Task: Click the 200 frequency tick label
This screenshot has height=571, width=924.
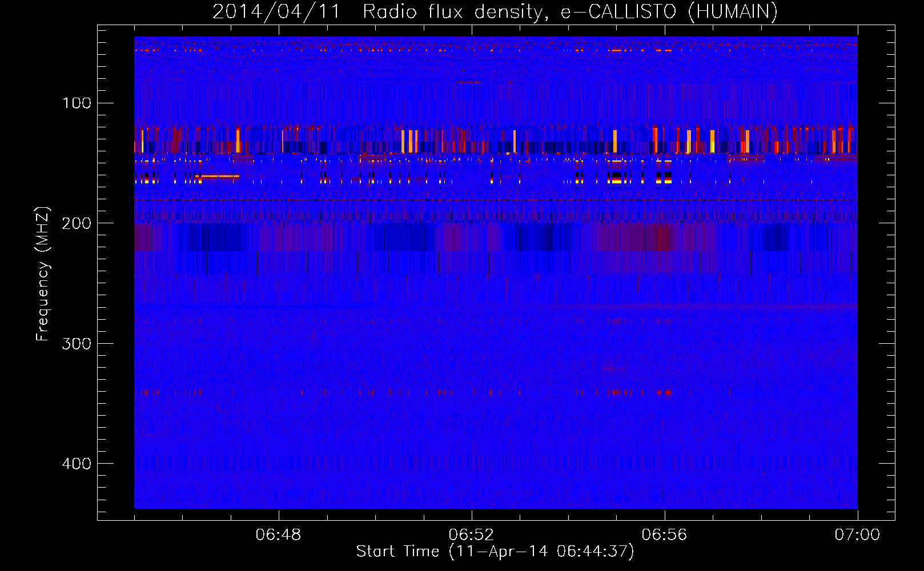Action: pos(77,223)
